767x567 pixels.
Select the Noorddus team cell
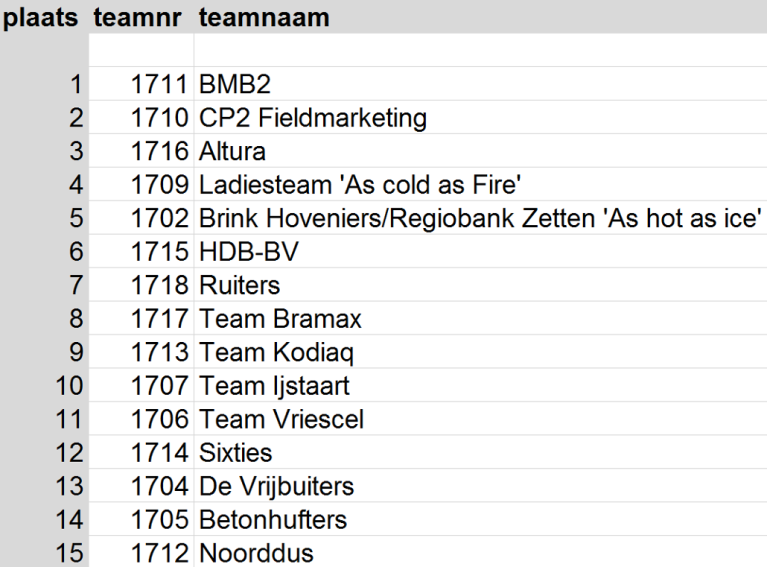(x=257, y=553)
